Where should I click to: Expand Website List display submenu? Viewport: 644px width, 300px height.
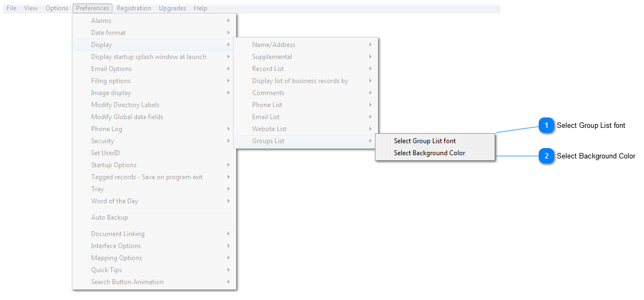(x=306, y=129)
